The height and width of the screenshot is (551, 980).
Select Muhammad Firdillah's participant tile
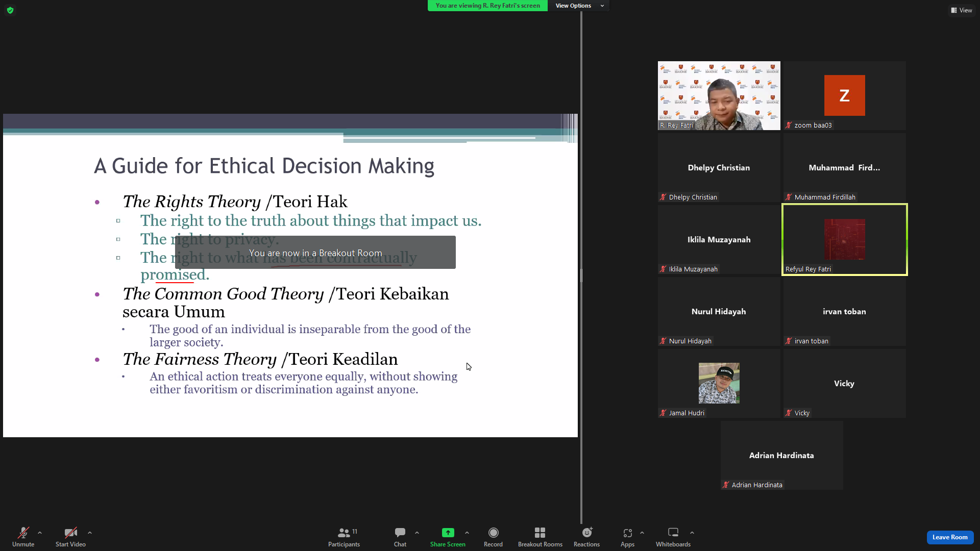coord(844,168)
